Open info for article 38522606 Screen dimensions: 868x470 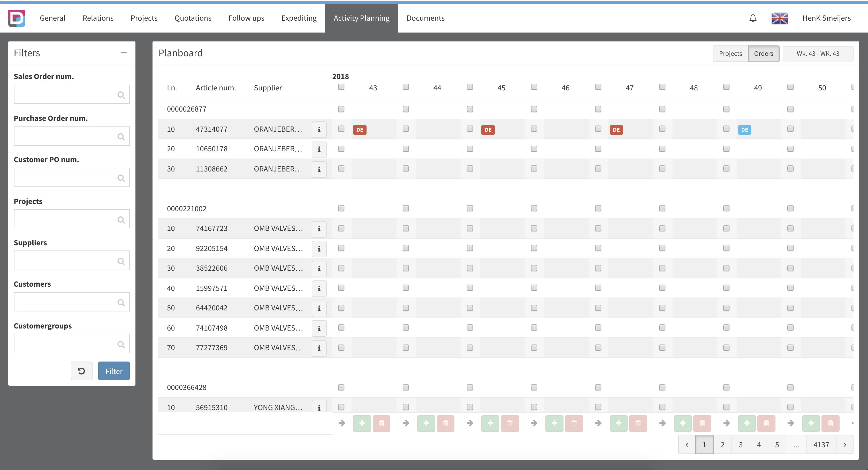tap(319, 269)
